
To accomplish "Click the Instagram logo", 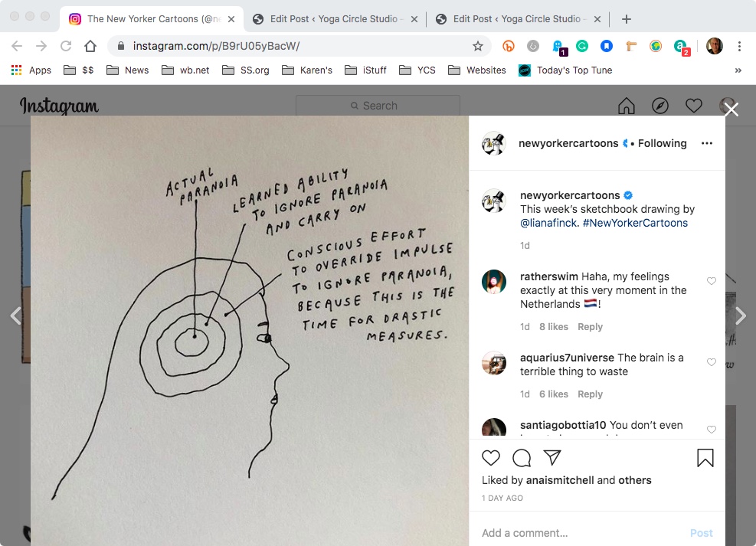I will 59,106.
